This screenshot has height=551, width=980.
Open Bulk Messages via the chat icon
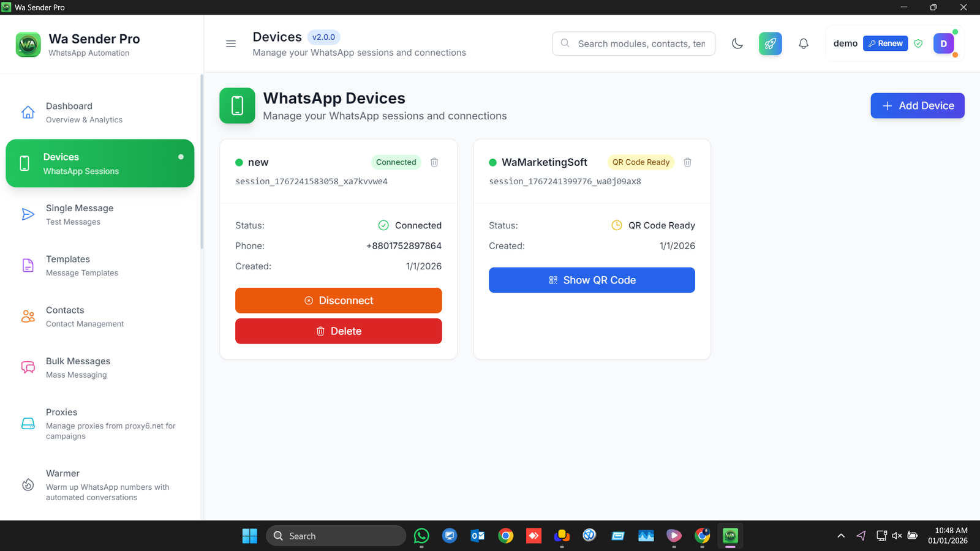point(28,367)
